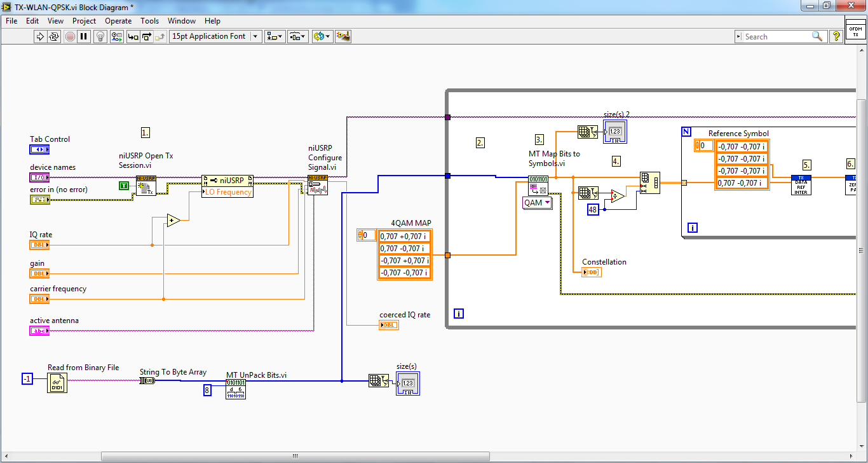
Task: Click the niUSRP property node header
Action: pos(227,180)
